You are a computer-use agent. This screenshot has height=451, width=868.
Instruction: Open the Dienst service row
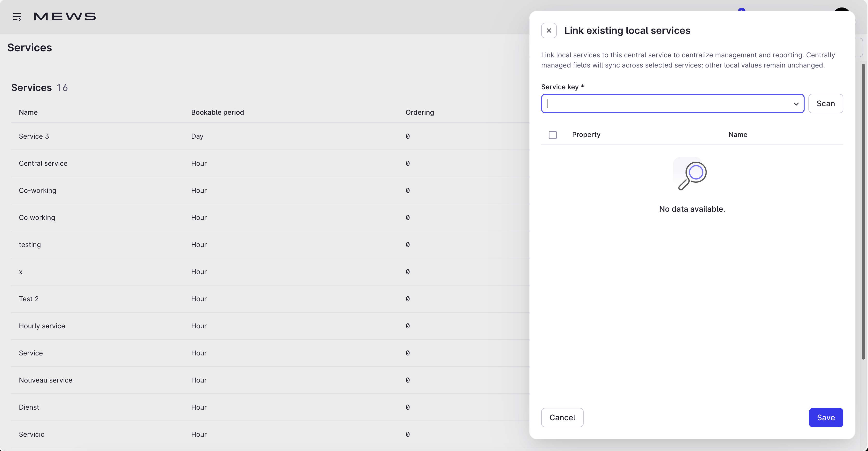[x=270, y=407]
